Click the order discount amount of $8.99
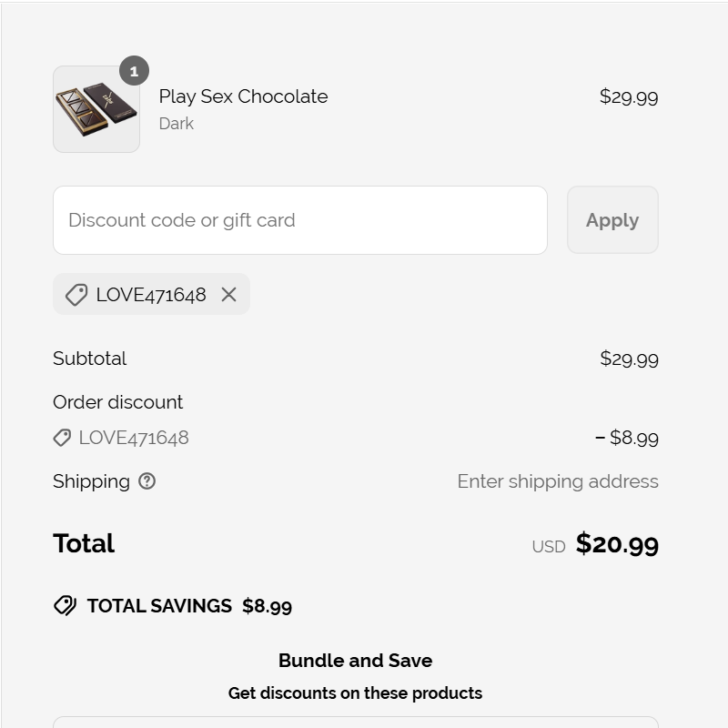The height and width of the screenshot is (728, 728). point(626,438)
